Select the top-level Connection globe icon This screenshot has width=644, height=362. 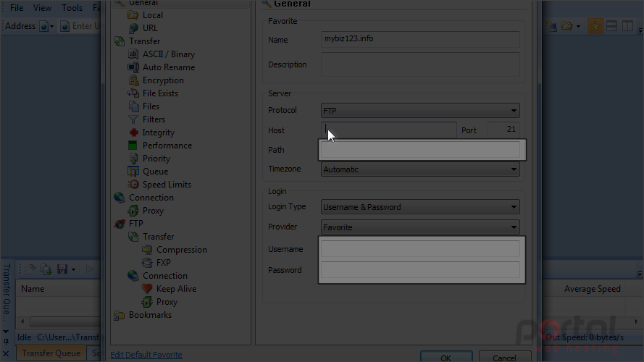click(x=120, y=198)
